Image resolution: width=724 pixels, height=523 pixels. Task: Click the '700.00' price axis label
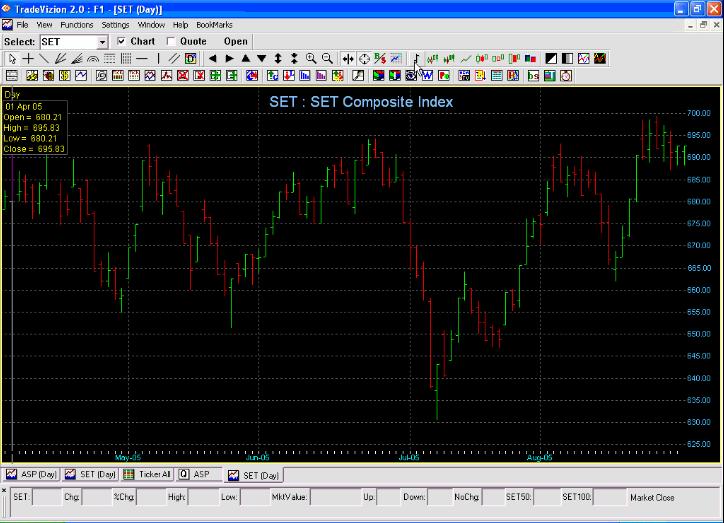[x=699, y=113]
